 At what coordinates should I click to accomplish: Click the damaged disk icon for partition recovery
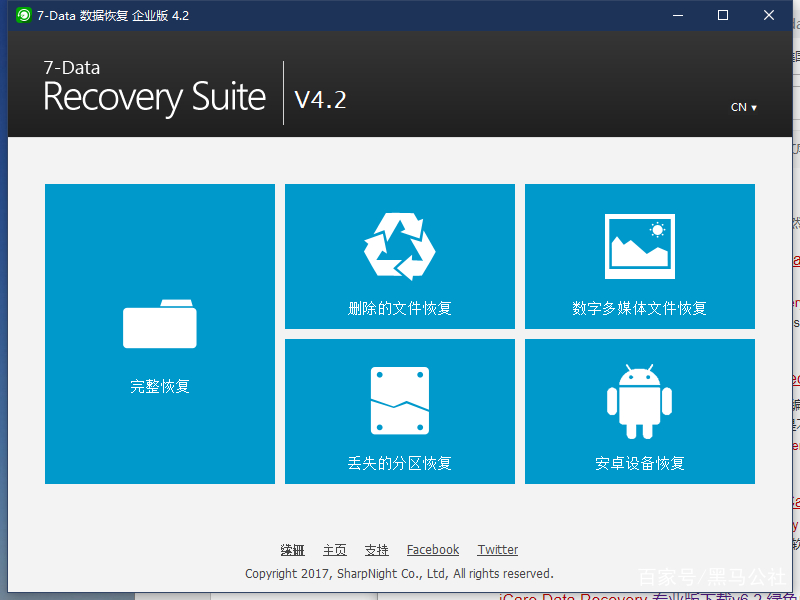tap(399, 401)
